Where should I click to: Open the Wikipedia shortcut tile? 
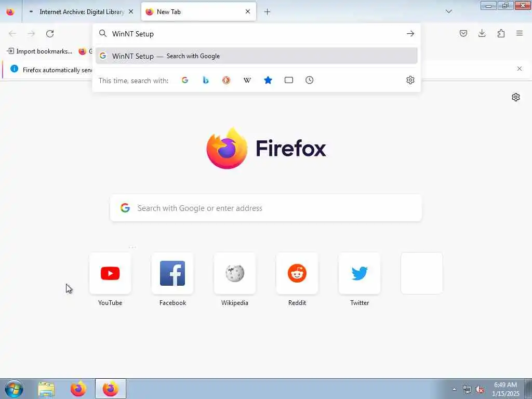[x=235, y=273]
